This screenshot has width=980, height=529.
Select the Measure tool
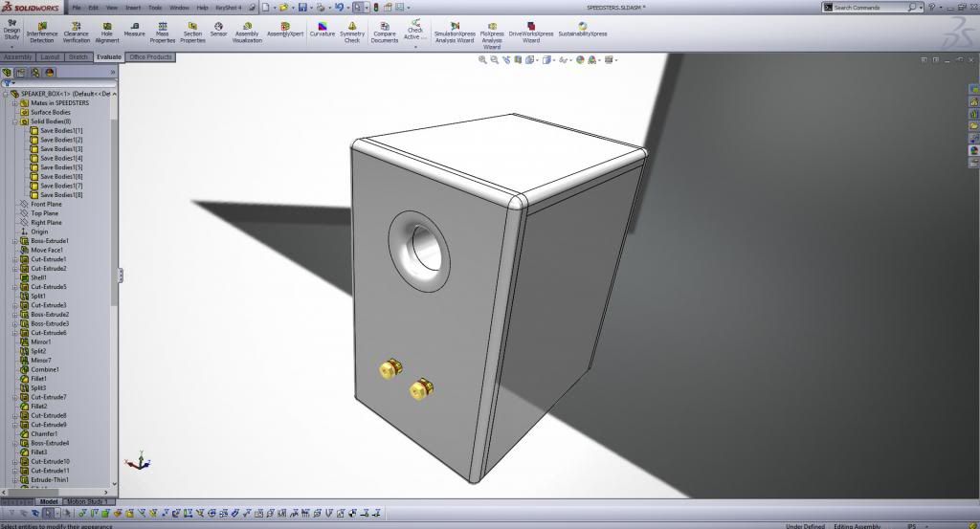point(134,30)
